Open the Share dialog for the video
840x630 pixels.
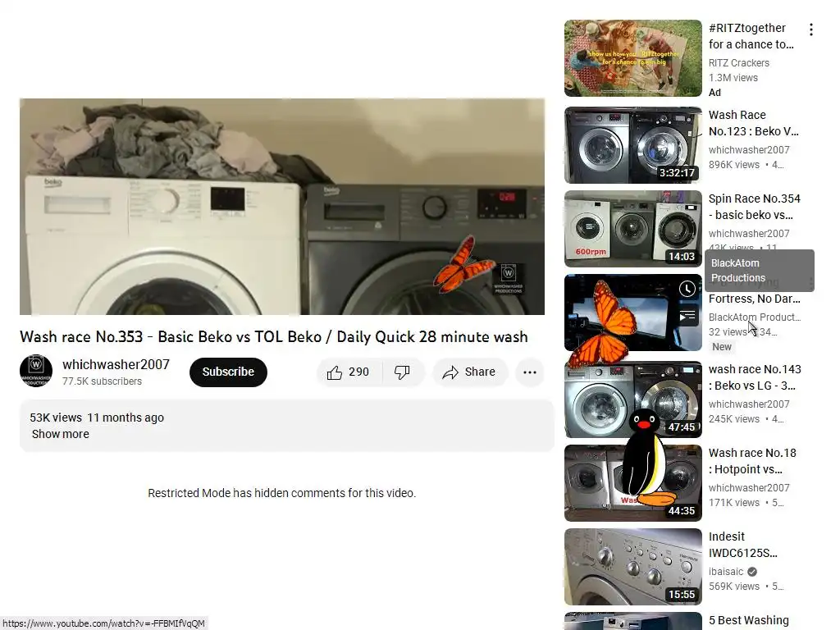click(x=469, y=372)
